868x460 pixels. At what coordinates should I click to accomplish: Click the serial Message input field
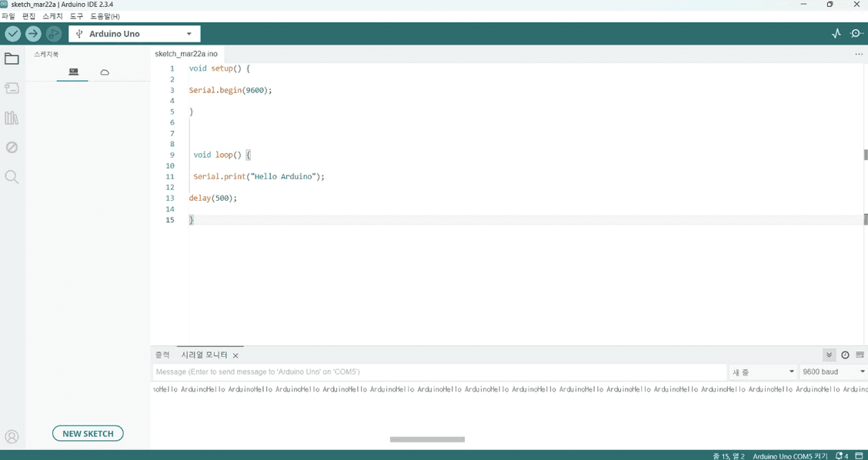tap(439, 372)
